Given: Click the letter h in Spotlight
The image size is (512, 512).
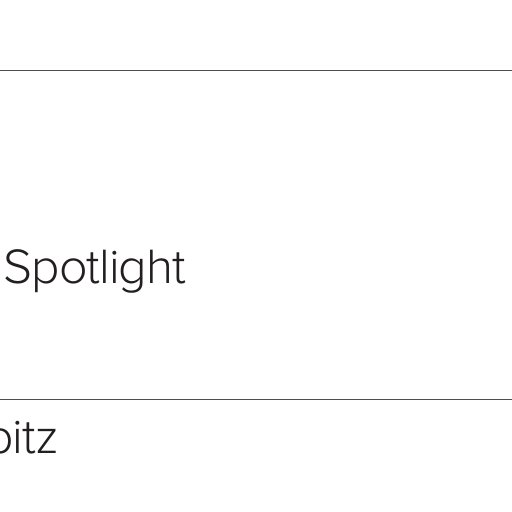Looking at the screenshot, I should 159,267.
